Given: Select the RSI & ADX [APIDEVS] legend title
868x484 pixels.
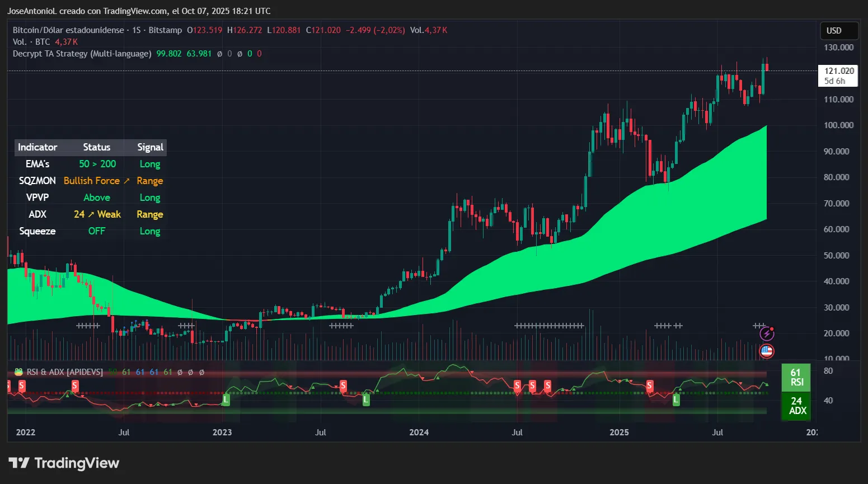Looking at the screenshot, I should 65,372.
